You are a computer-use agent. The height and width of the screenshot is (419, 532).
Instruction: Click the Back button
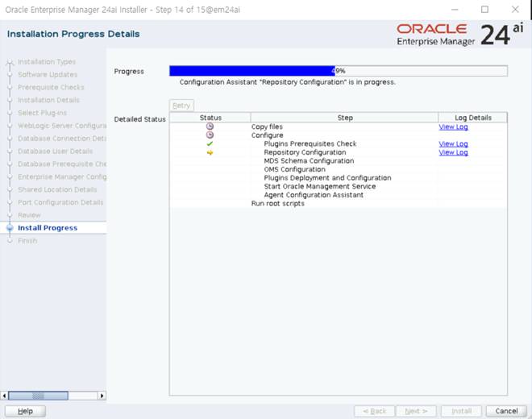pos(375,411)
